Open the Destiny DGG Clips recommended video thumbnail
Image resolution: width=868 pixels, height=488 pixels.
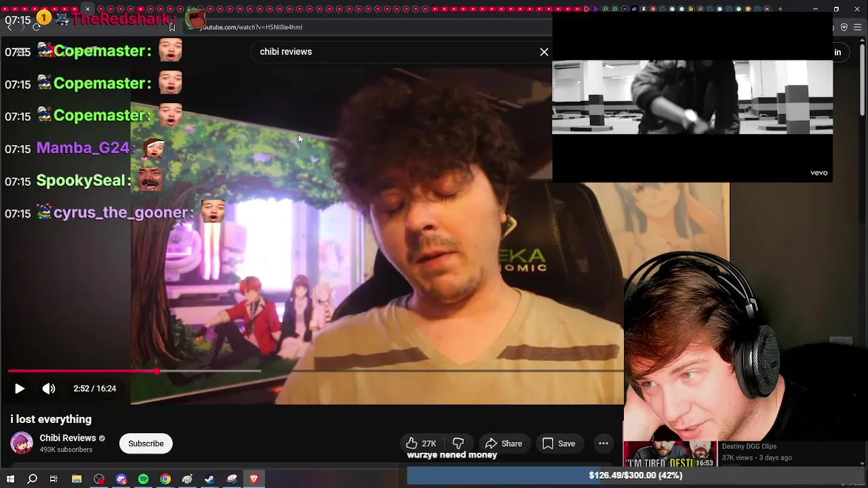point(670,454)
